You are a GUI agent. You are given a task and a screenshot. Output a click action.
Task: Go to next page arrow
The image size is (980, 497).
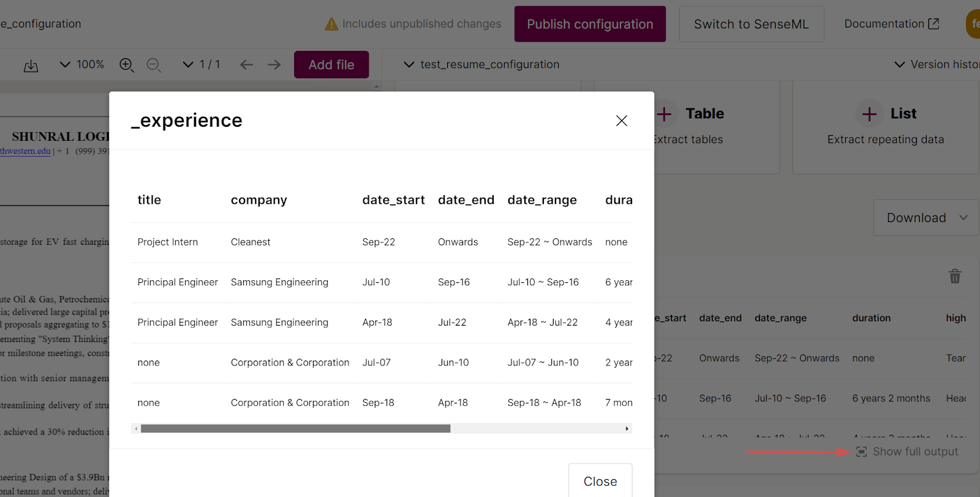274,64
